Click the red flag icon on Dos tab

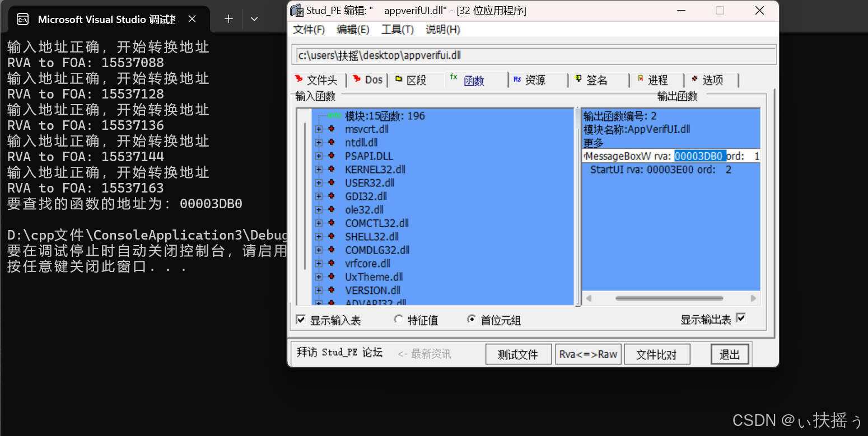[x=357, y=79]
